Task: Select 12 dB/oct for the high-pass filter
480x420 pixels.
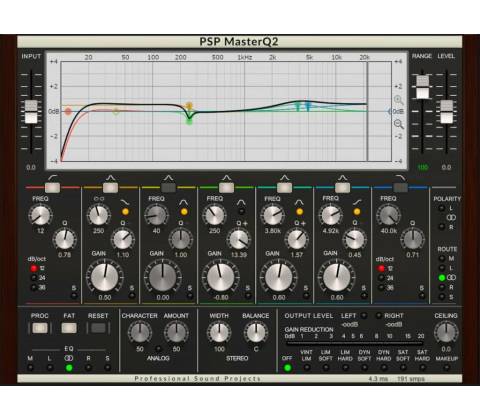Action: coord(34,268)
